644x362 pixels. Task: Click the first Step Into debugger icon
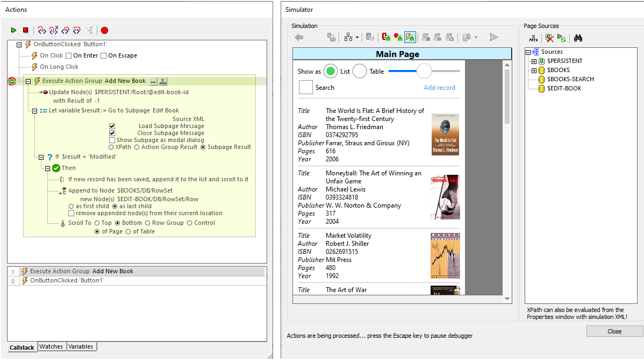coord(42,31)
